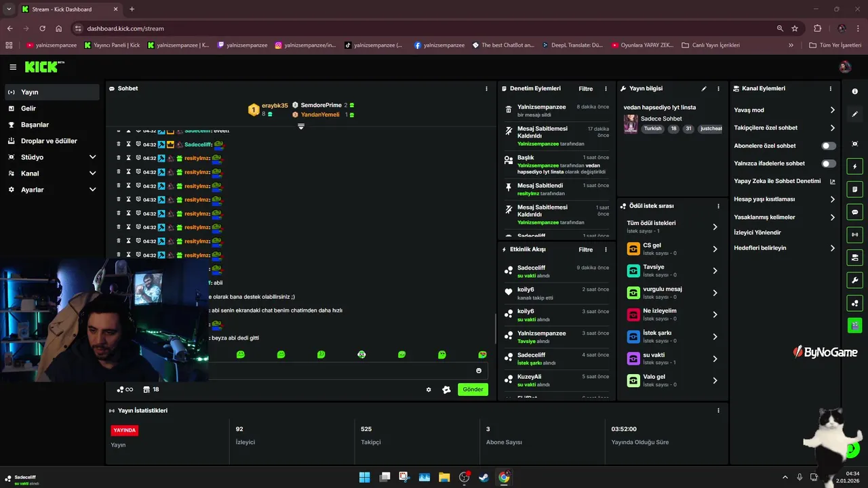The height and width of the screenshot is (488, 868).
Task: Open the Yayıncı Paneli | Kick bookmark
Action: pyautogui.click(x=112, y=45)
